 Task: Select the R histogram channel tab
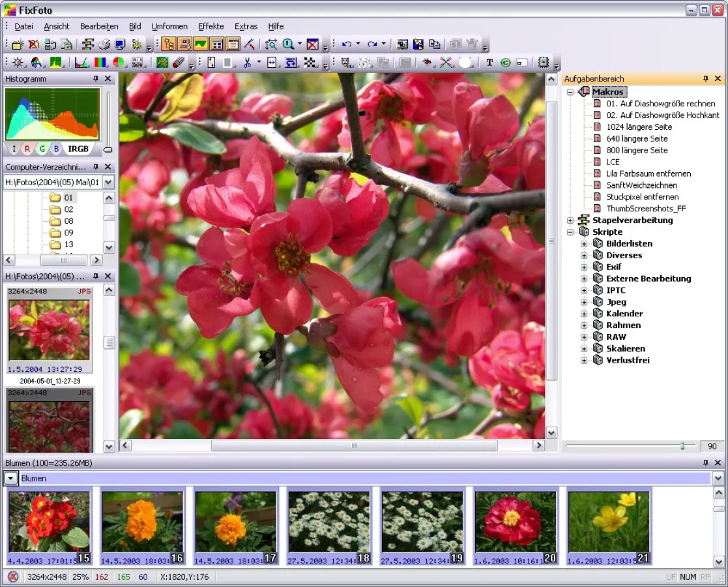(27, 149)
